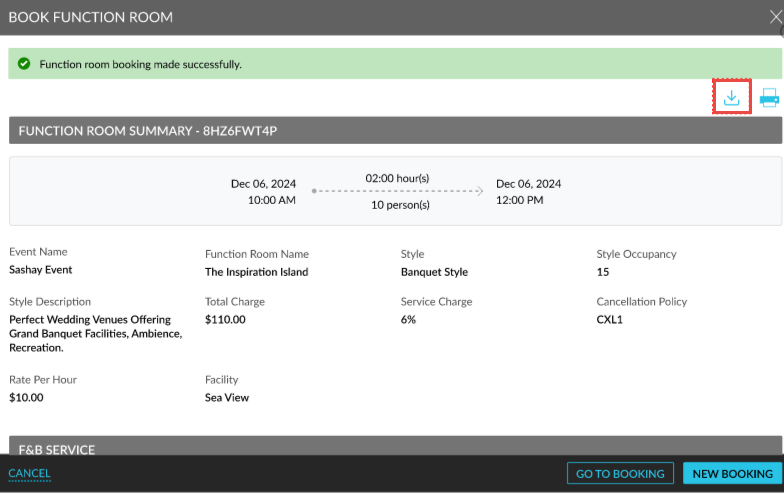
Task: Select the $110.00 total charge amount
Action: click(x=225, y=320)
